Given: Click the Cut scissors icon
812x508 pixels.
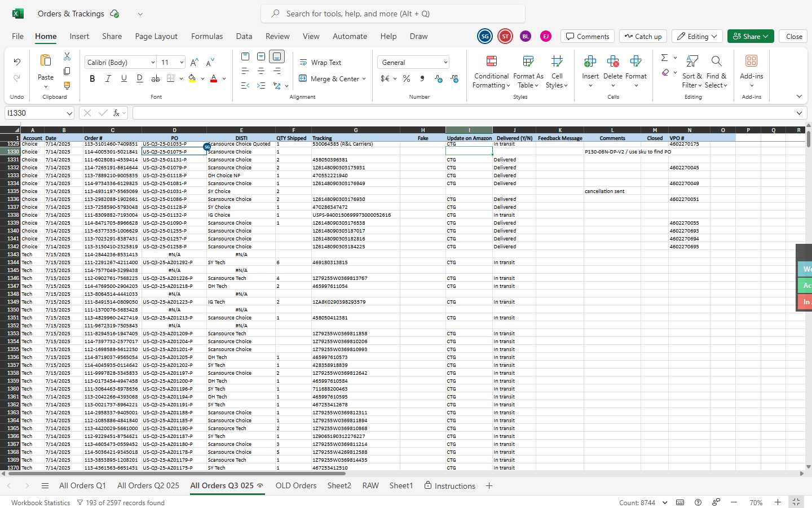Looking at the screenshot, I should pos(67,56).
